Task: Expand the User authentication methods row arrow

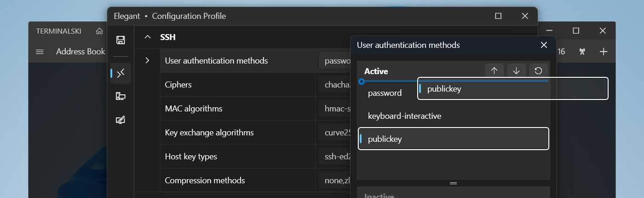Action: point(147,60)
